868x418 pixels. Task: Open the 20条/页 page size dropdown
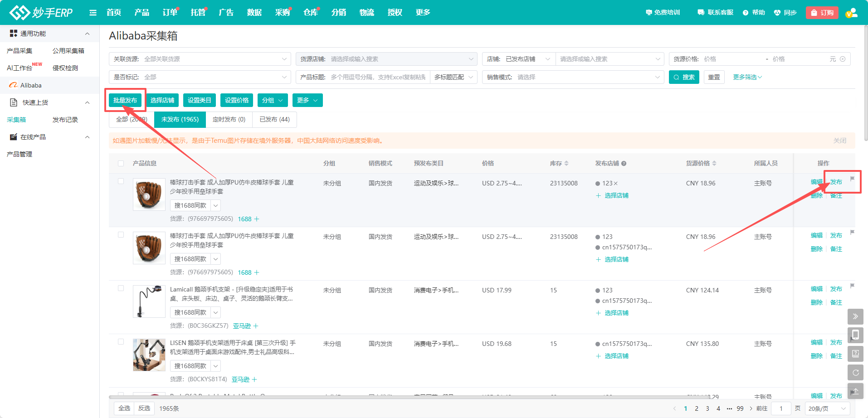(827, 408)
